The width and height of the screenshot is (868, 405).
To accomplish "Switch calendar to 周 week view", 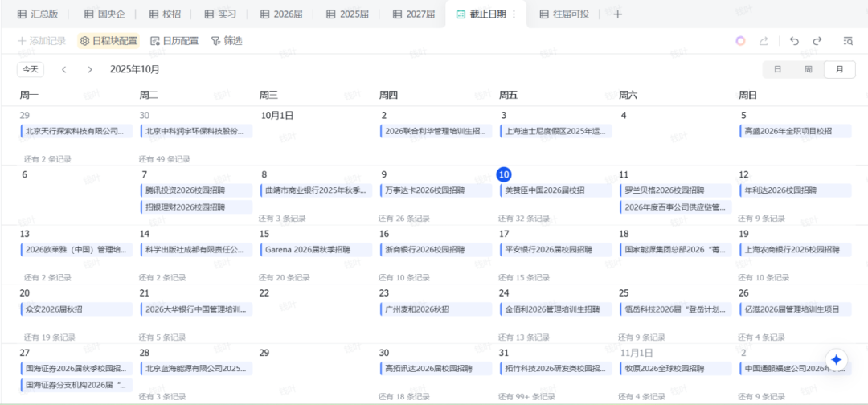I will (809, 69).
